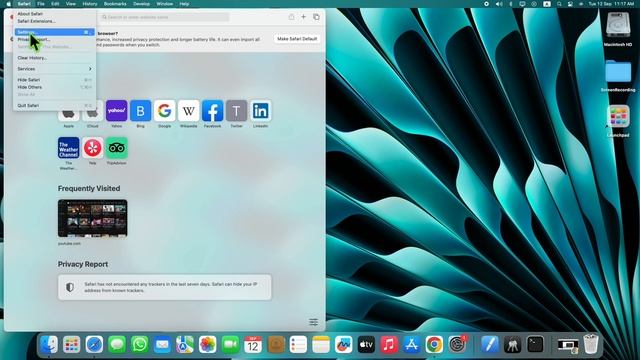This screenshot has height=360, width=640.
Task: Expand the Services submenu
Action: click(54, 69)
